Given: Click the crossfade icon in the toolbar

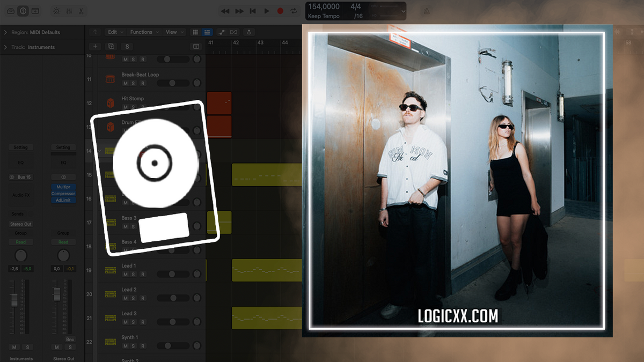Looking at the screenshot, I should pos(233,32).
